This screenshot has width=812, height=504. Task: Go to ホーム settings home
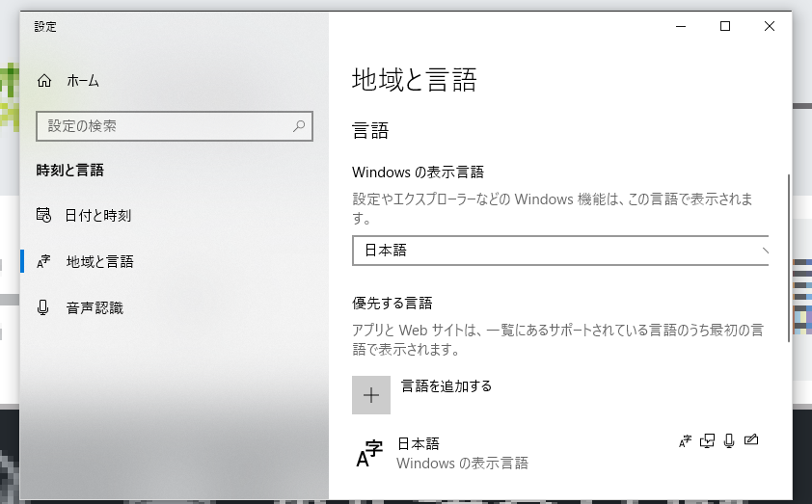point(83,81)
